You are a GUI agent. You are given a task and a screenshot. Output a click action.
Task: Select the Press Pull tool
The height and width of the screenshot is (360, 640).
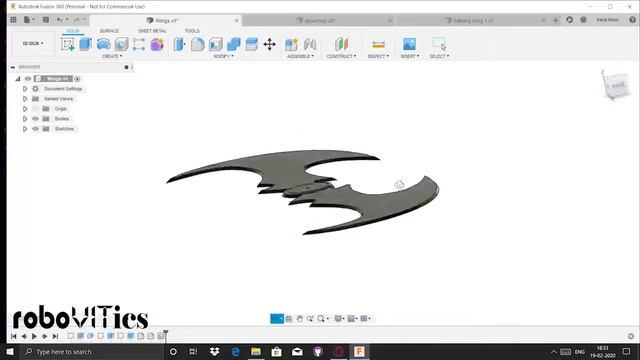pyautogui.click(x=180, y=44)
